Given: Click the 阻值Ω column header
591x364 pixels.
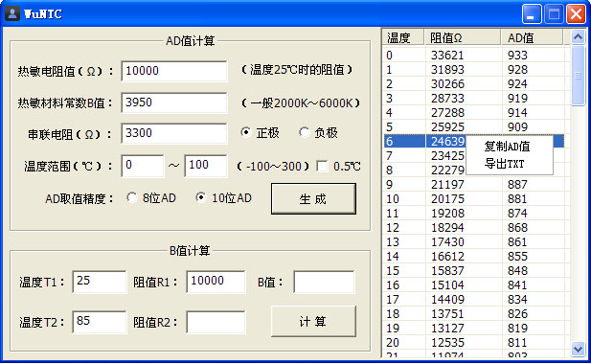Looking at the screenshot, I should pyautogui.click(x=463, y=37).
